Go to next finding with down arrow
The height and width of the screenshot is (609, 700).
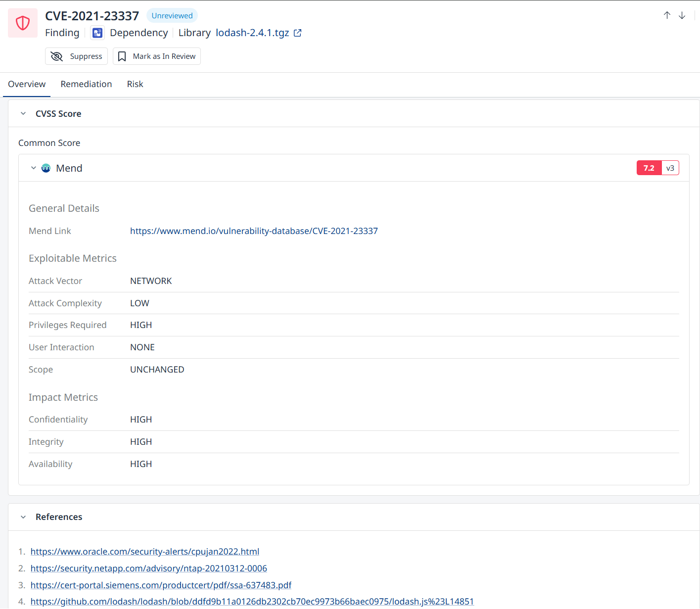pos(682,15)
